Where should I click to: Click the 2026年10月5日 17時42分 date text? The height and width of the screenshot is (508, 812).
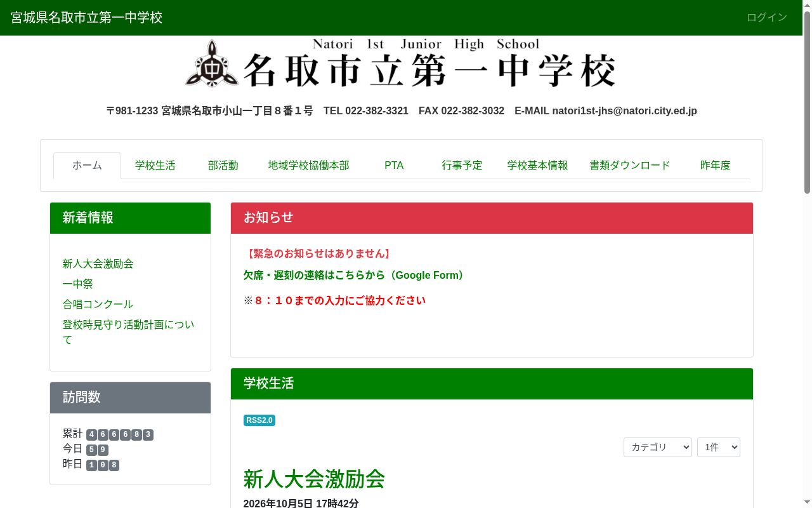point(301,503)
